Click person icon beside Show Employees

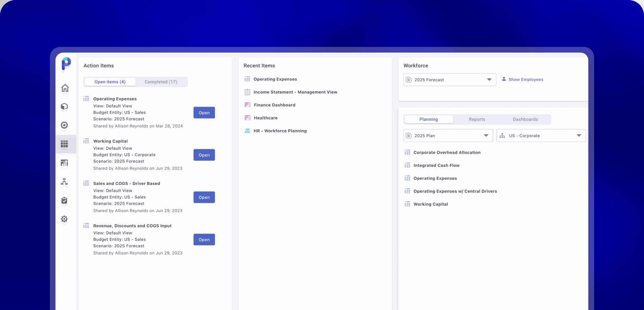[x=504, y=79]
